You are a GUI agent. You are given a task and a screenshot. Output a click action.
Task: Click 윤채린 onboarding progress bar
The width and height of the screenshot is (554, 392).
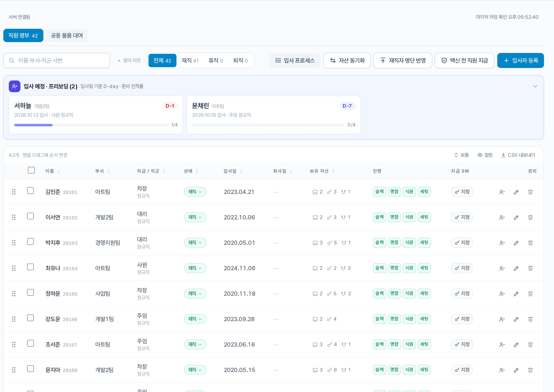268,125
